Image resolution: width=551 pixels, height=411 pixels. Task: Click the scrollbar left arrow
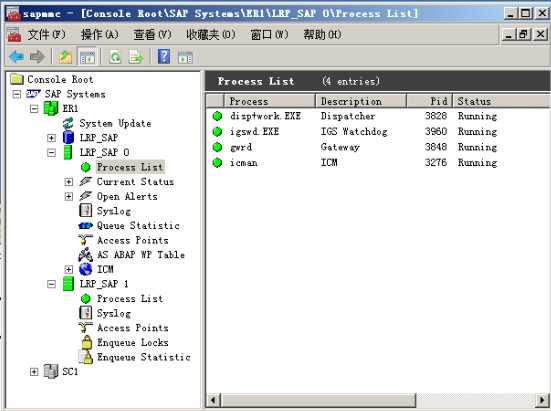(213, 400)
